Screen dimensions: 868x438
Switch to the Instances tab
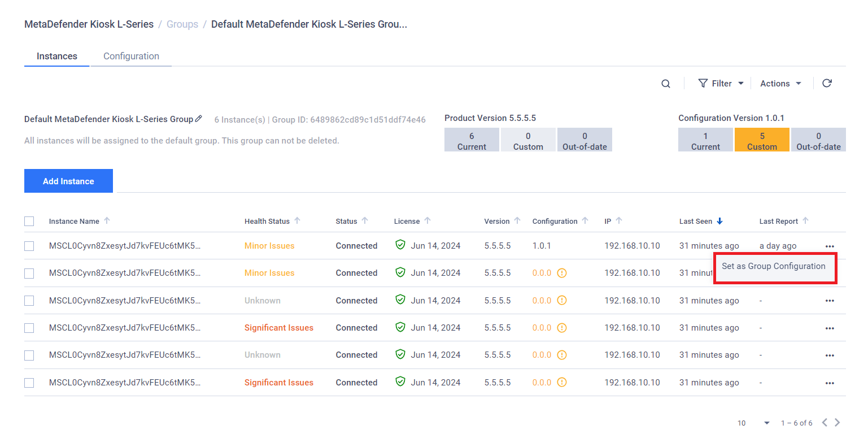57,56
